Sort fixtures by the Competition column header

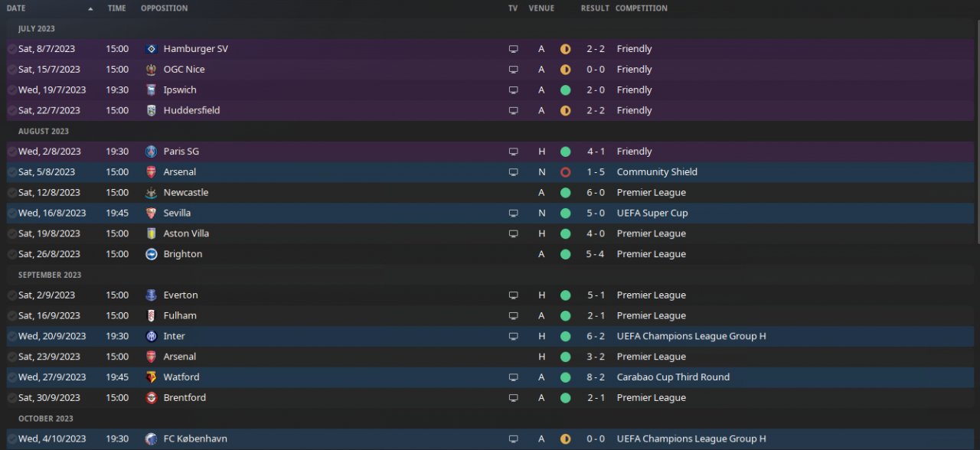[641, 8]
